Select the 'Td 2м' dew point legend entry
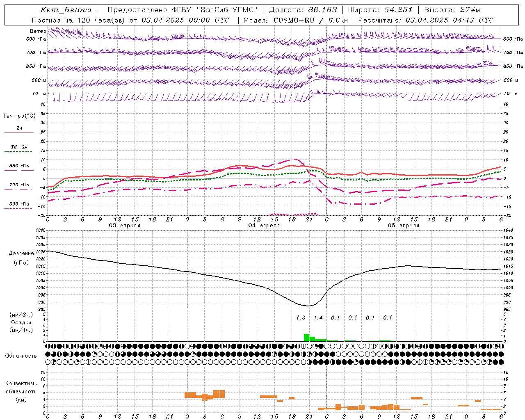The height and width of the screenshot is (420, 525). click(19, 147)
